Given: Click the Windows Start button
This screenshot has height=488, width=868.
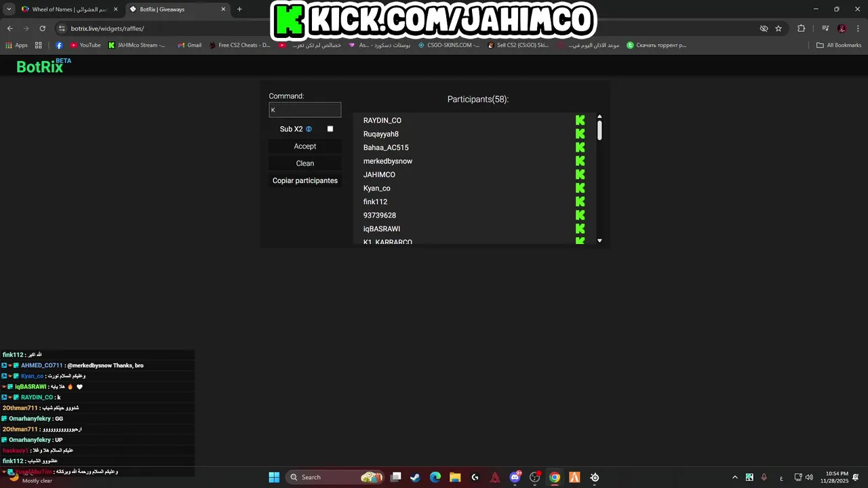Looking at the screenshot, I should pos(274,477).
